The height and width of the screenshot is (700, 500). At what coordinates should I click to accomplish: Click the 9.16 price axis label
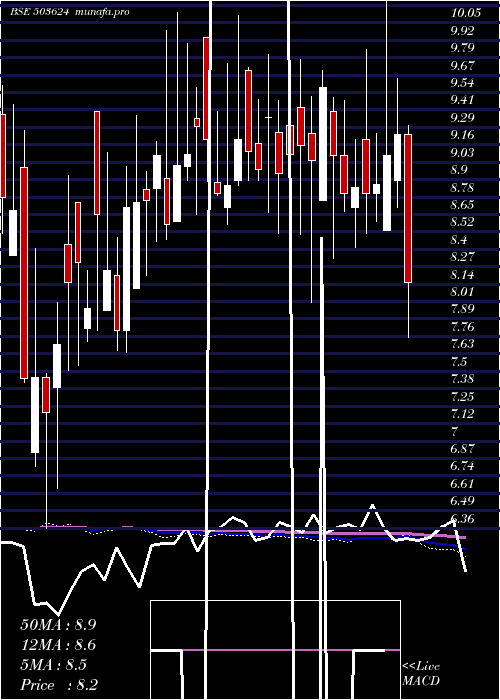pos(462,135)
